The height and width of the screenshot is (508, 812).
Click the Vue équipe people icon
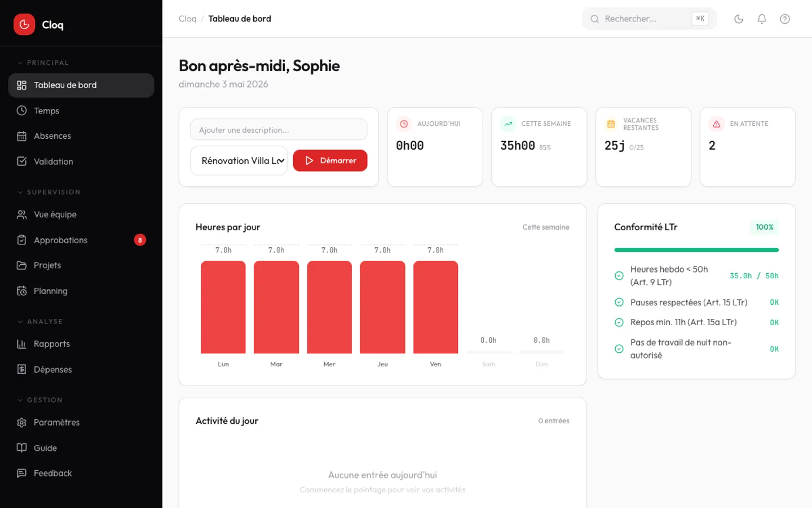click(x=21, y=214)
